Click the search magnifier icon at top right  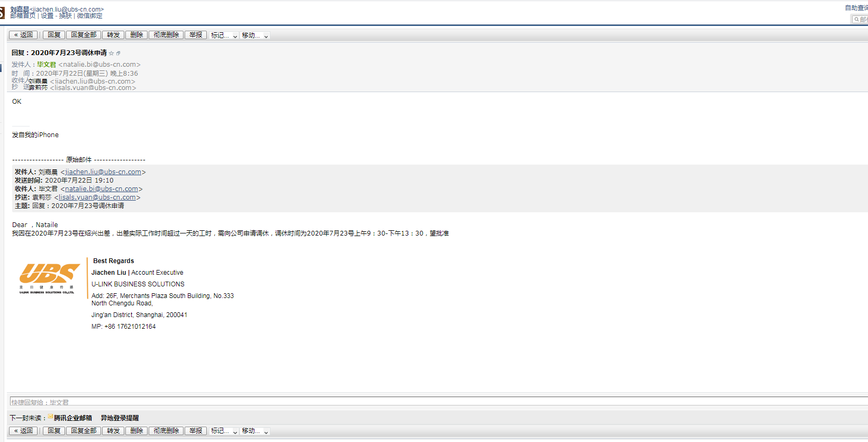pyautogui.click(x=856, y=20)
